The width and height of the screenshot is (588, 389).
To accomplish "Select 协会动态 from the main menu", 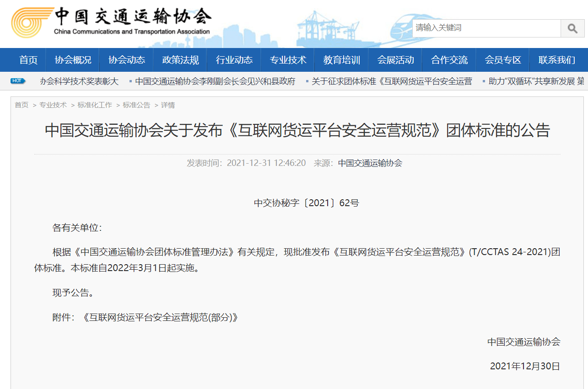I will [x=127, y=60].
